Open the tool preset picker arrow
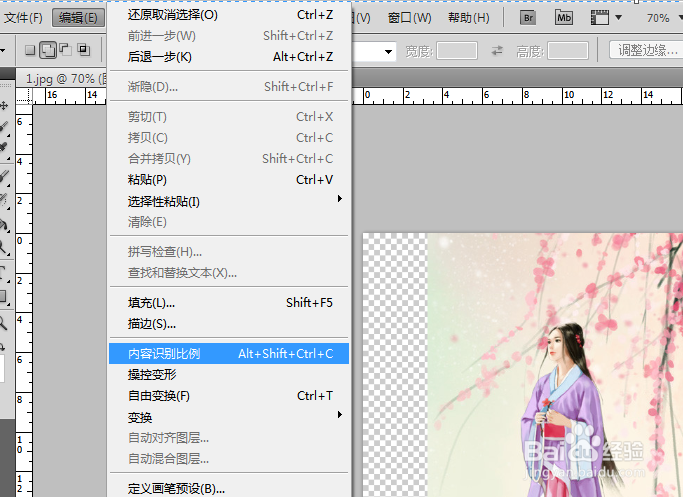This screenshot has height=497, width=683. 3,51
